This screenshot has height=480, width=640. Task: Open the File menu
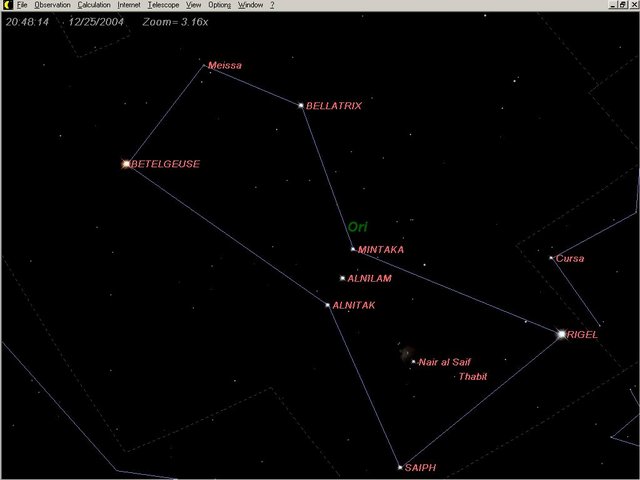[x=22, y=5]
